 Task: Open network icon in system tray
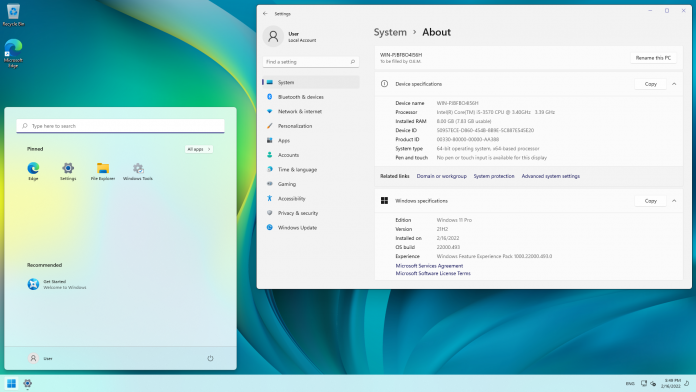[644, 384]
